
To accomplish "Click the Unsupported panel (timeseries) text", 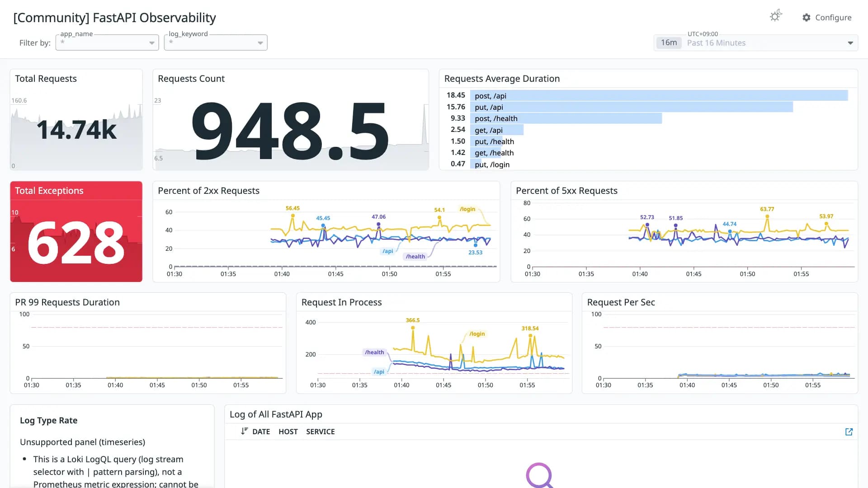I will (x=82, y=442).
